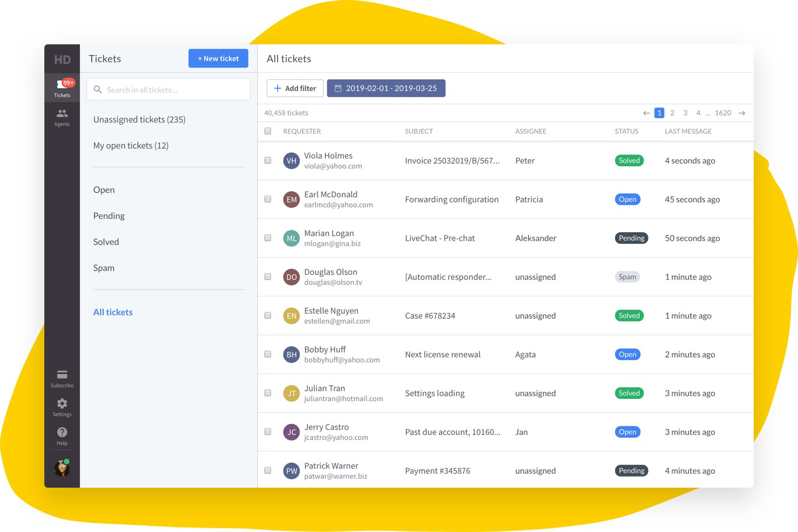
Task: Open the Add filter dropdown
Action: [x=295, y=88]
